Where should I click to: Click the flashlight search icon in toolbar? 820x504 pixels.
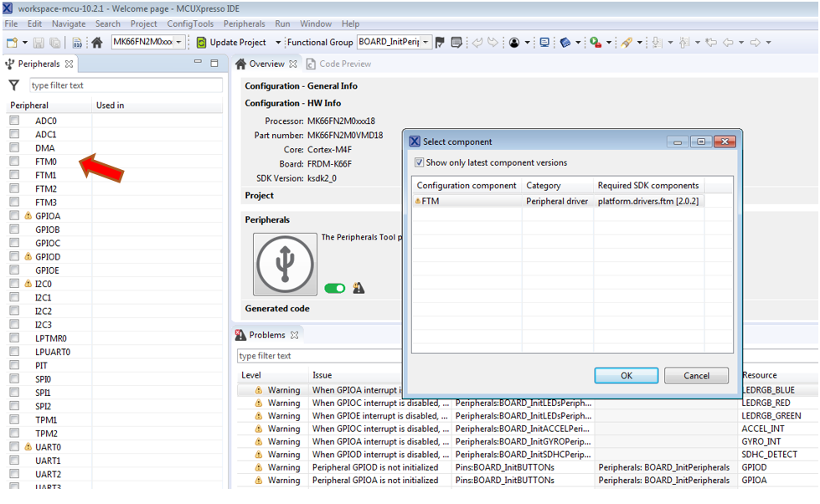626,43
